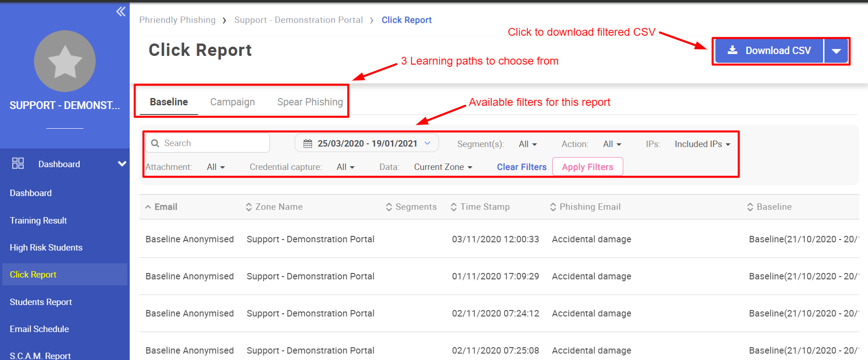Image resolution: width=868 pixels, height=360 pixels.
Task: Open the date range 25/03/2020 - 19/01/2021 picker
Action: pyautogui.click(x=367, y=143)
